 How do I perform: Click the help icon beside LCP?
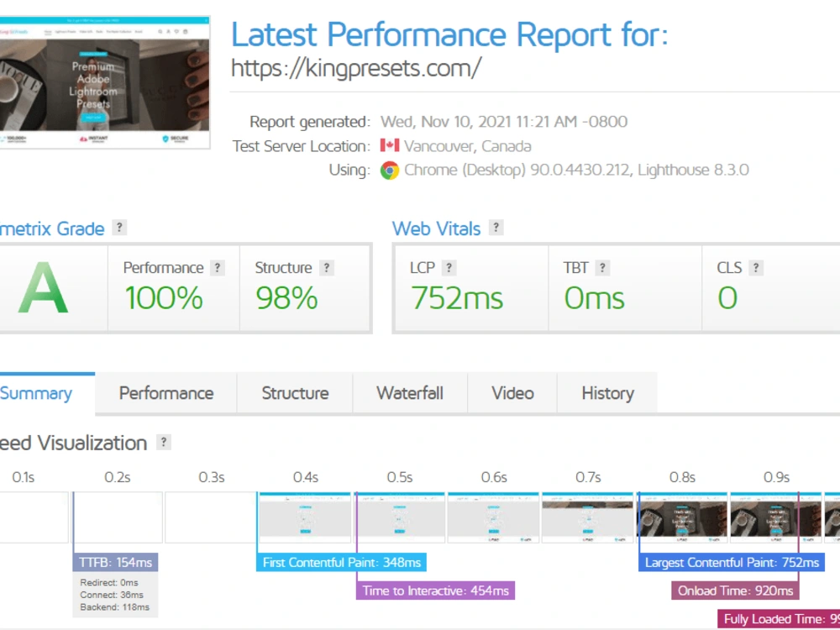(x=449, y=267)
